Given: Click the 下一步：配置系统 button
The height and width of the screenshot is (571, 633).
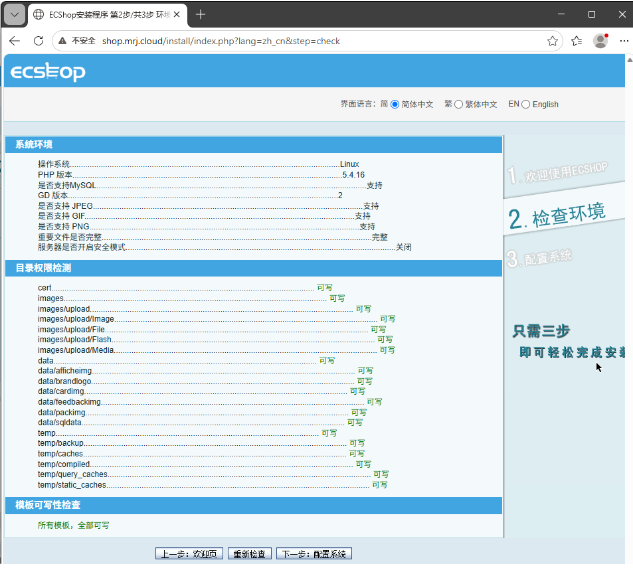Looking at the screenshot, I should point(314,554).
